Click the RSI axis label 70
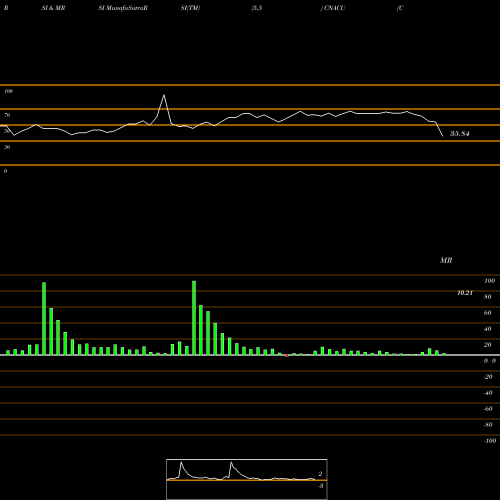This screenshot has width=500, height=500. 7,115
